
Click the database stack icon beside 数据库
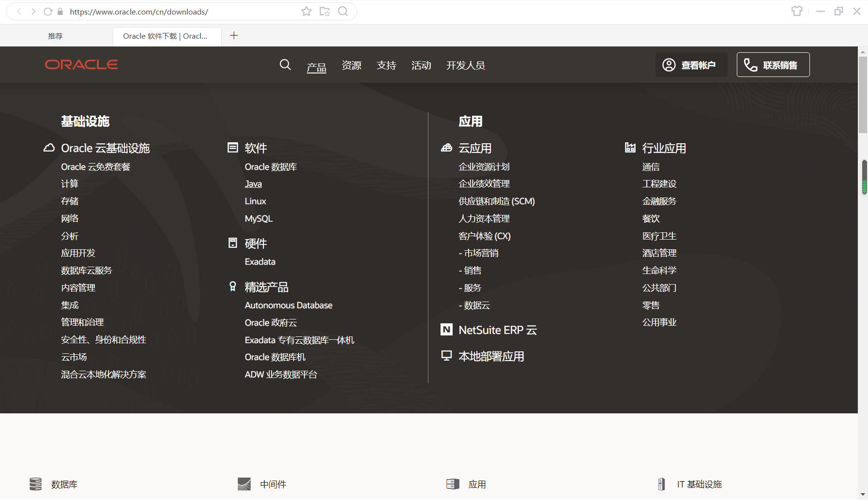(x=35, y=484)
